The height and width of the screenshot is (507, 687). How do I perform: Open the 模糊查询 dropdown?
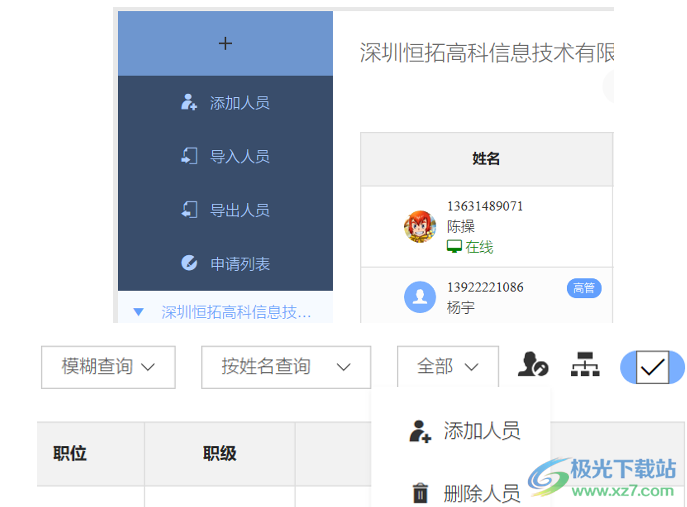[108, 367]
